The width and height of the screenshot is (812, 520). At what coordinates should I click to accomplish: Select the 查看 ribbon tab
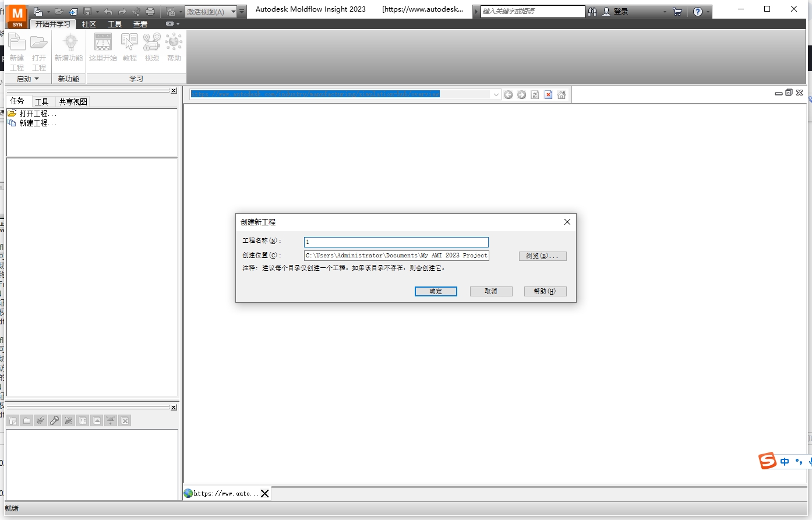tap(140, 24)
